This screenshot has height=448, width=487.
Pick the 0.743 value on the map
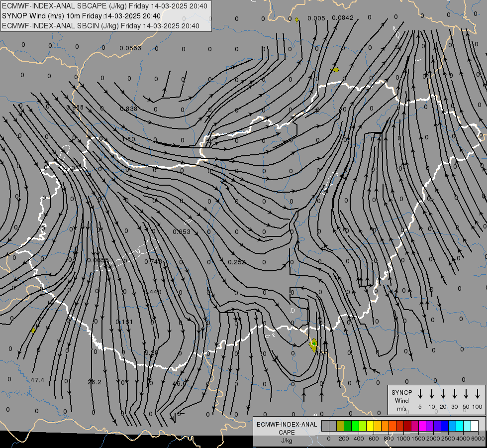coord(153,261)
